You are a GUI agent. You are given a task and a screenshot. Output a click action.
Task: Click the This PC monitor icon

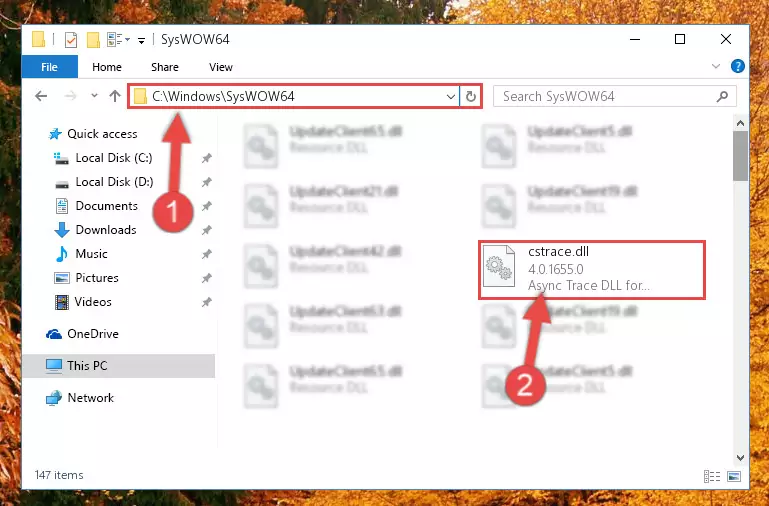coord(54,366)
